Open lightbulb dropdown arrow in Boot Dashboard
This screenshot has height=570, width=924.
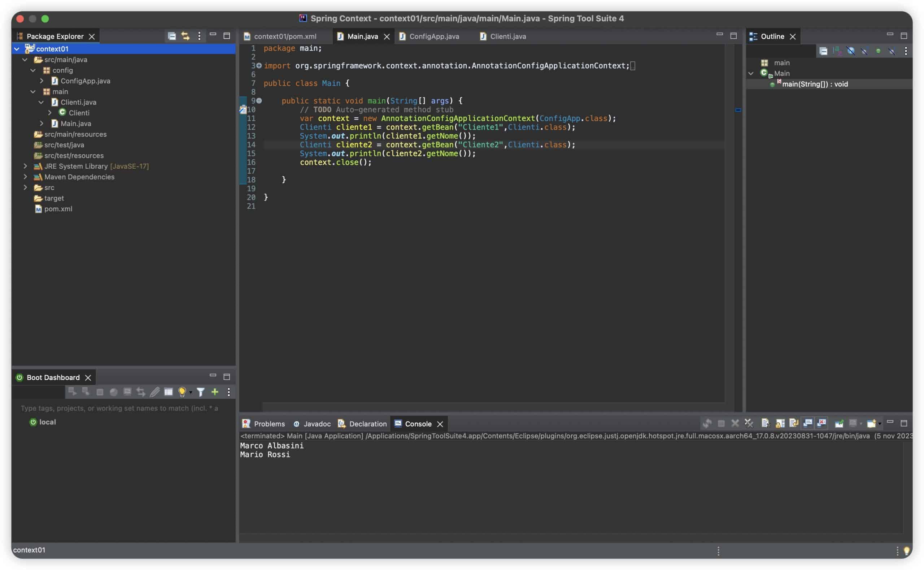click(x=191, y=393)
